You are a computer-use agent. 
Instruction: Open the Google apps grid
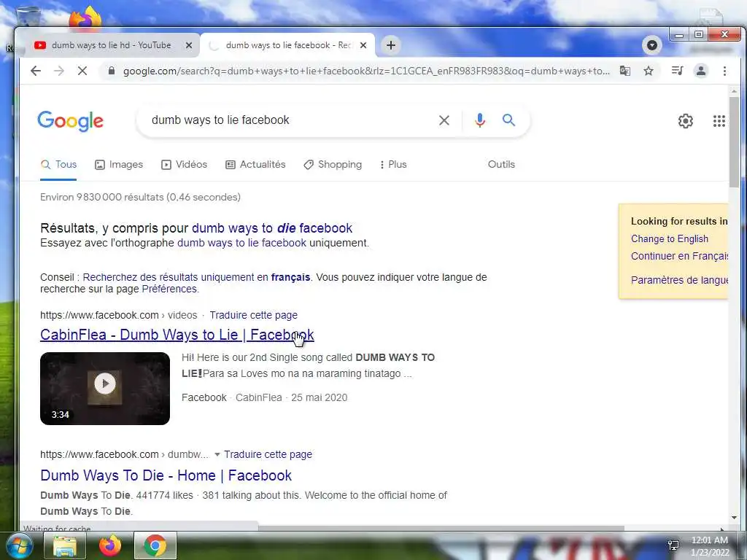719,121
